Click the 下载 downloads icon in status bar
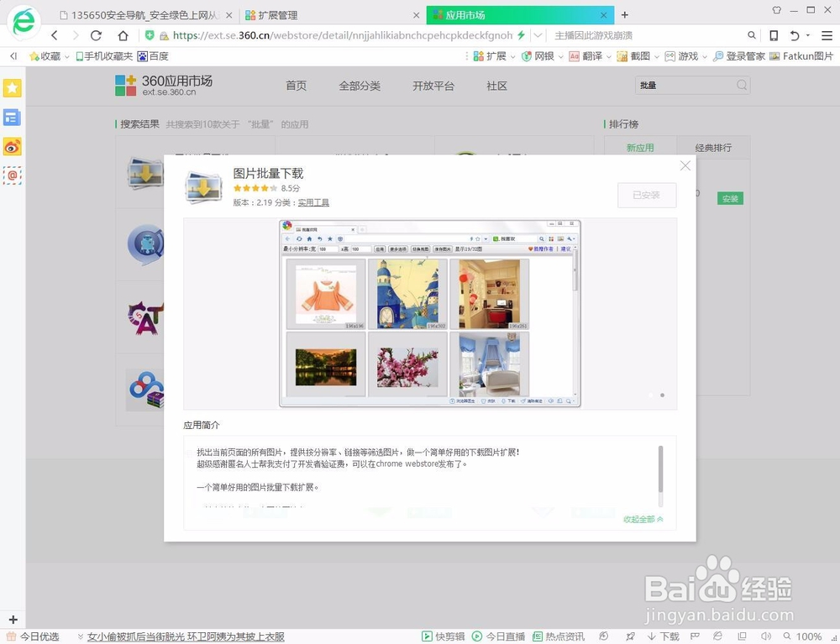The height and width of the screenshot is (644, 840). (663, 636)
